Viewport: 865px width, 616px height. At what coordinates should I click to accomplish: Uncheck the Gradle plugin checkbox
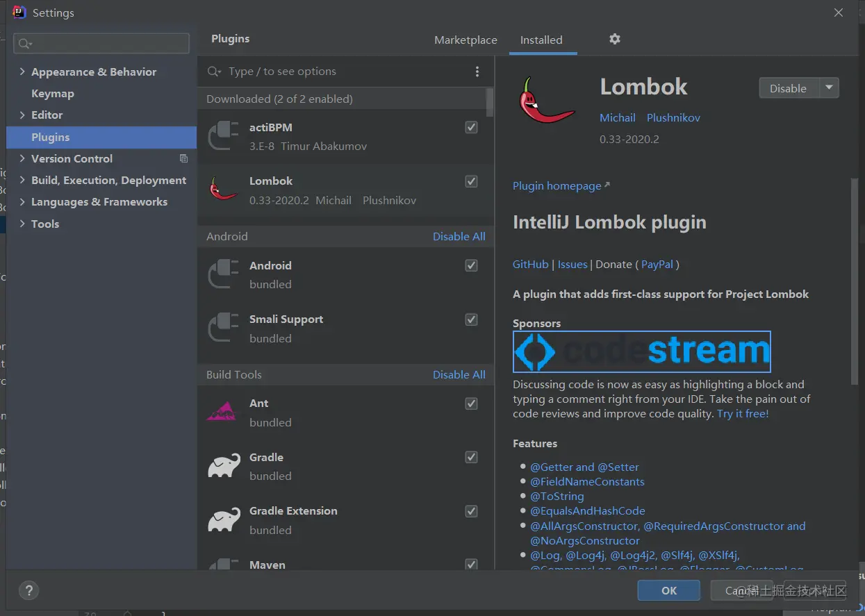tap(472, 457)
